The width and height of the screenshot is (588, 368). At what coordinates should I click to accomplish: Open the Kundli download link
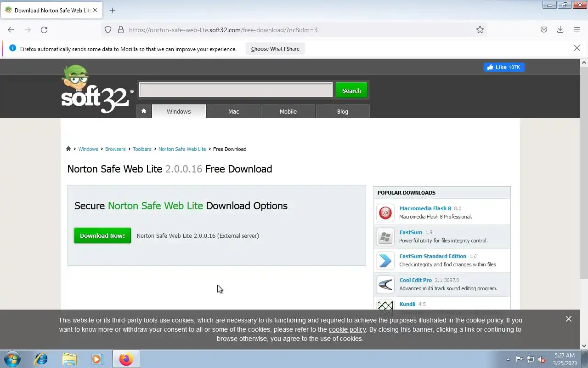pyautogui.click(x=407, y=304)
